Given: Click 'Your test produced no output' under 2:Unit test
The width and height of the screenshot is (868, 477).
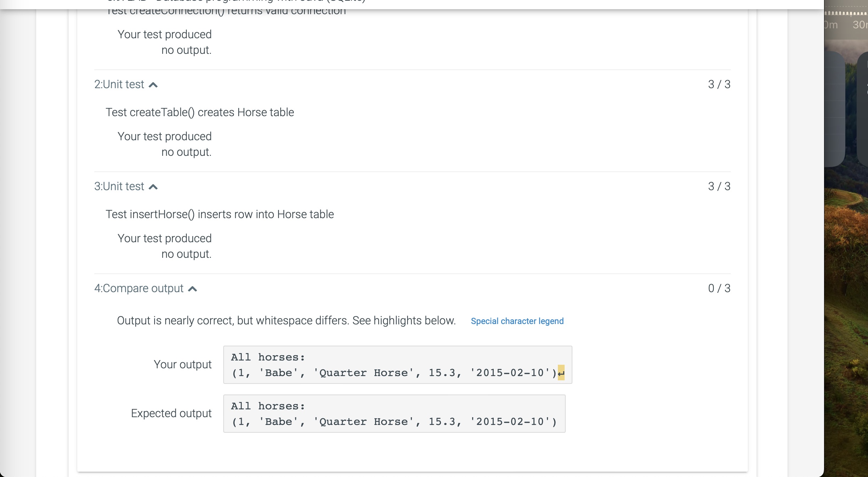Looking at the screenshot, I should (x=164, y=144).
